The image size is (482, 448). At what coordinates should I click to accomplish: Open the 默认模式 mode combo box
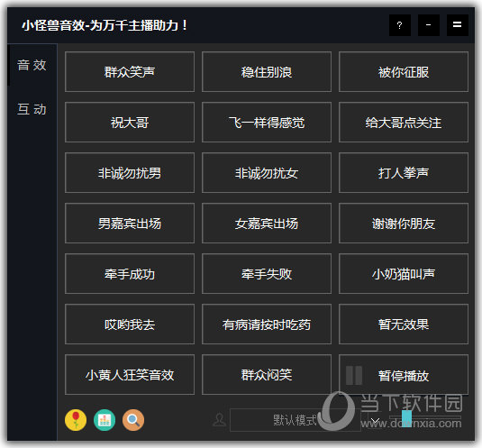coord(296,420)
